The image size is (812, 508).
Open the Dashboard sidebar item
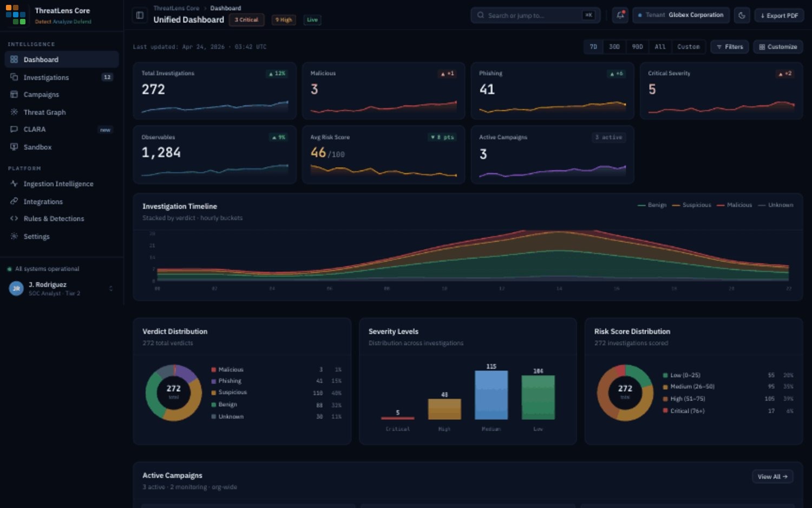(x=62, y=60)
